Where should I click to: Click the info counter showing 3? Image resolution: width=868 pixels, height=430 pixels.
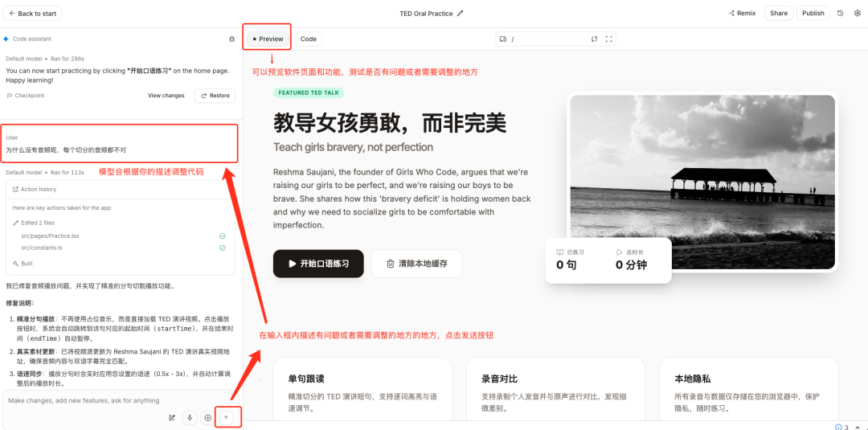(842, 427)
